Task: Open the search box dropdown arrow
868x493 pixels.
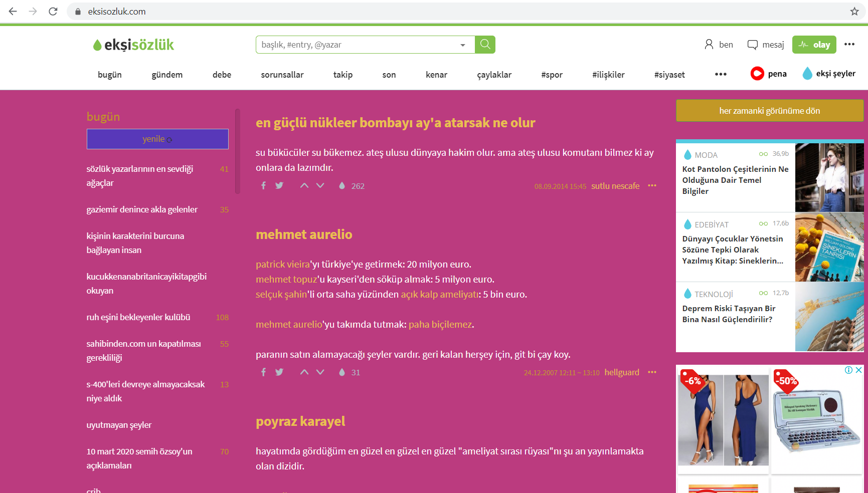Action: point(462,45)
